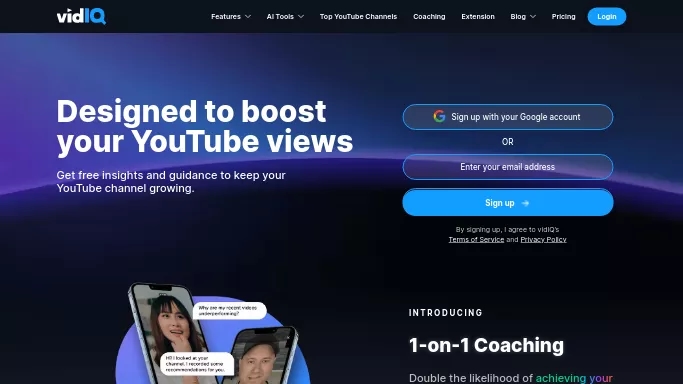Expand the Features dropdown menu

(231, 17)
